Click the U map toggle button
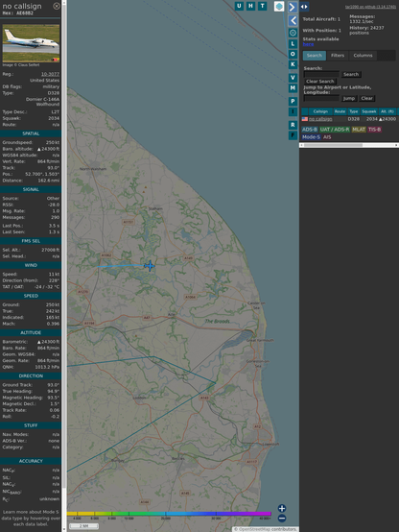The width and height of the screenshot is (399, 532). coord(239,6)
